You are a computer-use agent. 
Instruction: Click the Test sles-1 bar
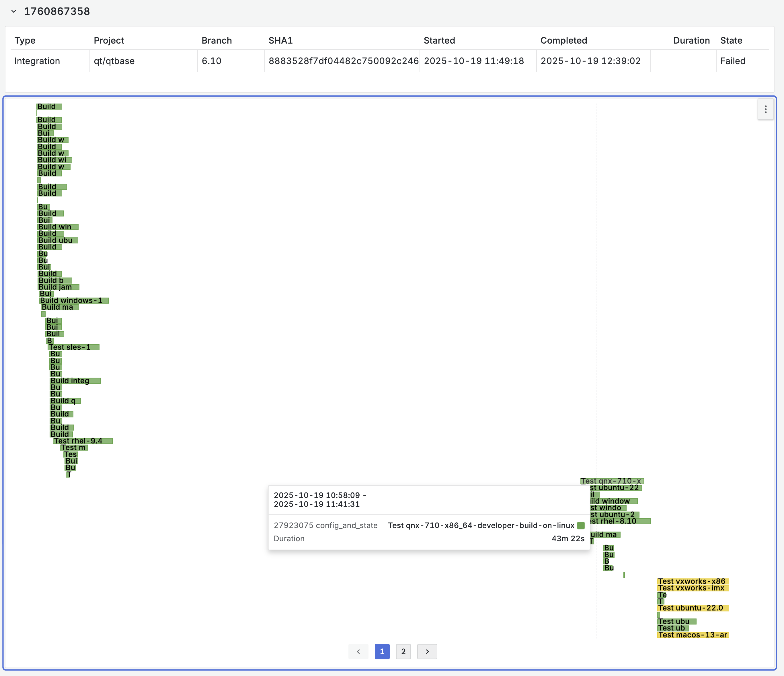coord(73,347)
